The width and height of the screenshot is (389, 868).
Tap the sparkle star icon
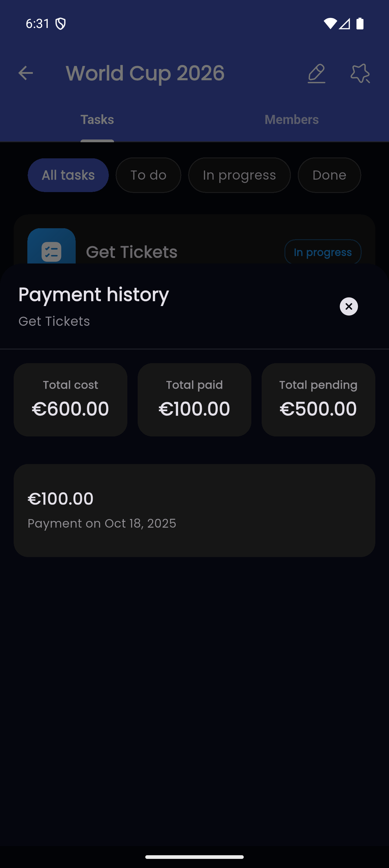(360, 73)
